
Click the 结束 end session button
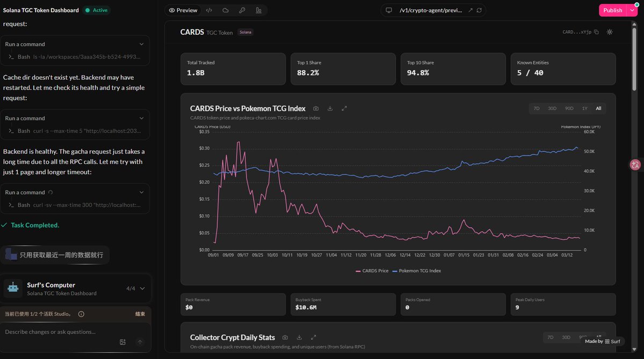(x=140, y=314)
